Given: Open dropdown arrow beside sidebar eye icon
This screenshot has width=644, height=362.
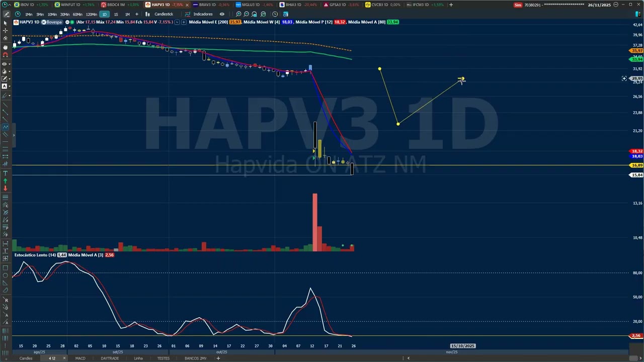Looking at the screenshot, I should click(x=10, y=64).
